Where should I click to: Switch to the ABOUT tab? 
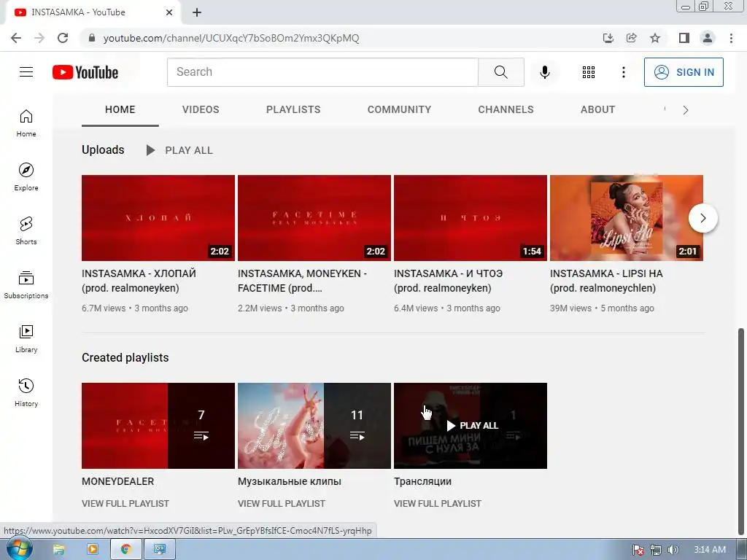[x=598, y=109]
